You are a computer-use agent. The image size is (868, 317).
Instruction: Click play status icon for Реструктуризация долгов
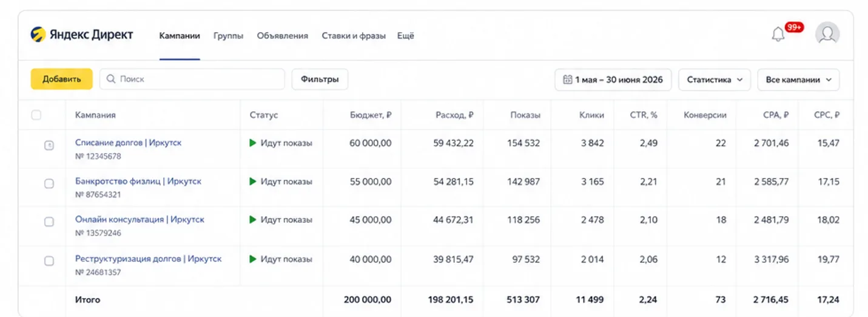tap(253, 259)
